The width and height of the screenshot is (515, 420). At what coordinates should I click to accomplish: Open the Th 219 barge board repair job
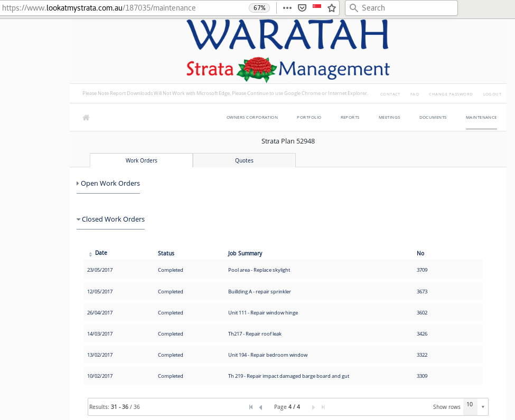289,376
